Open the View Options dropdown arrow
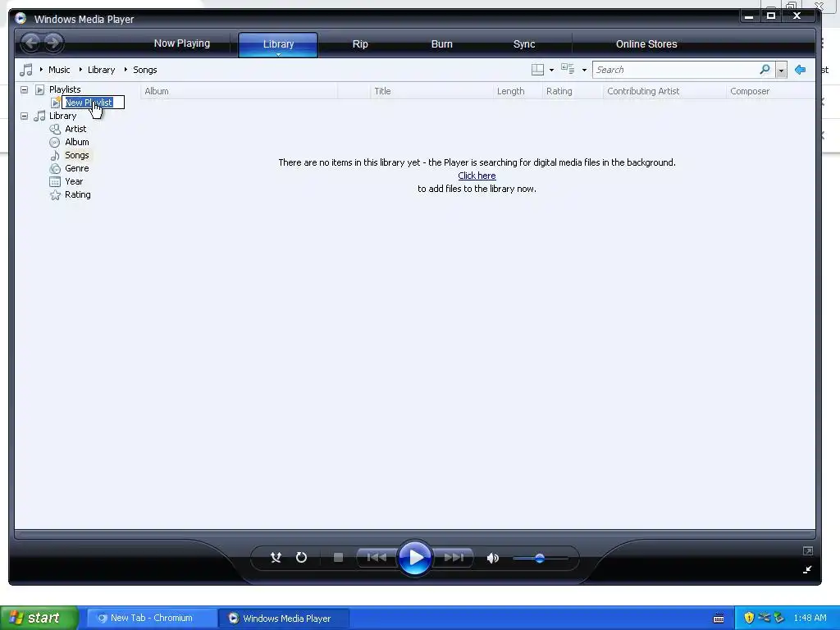 [584, 71]
